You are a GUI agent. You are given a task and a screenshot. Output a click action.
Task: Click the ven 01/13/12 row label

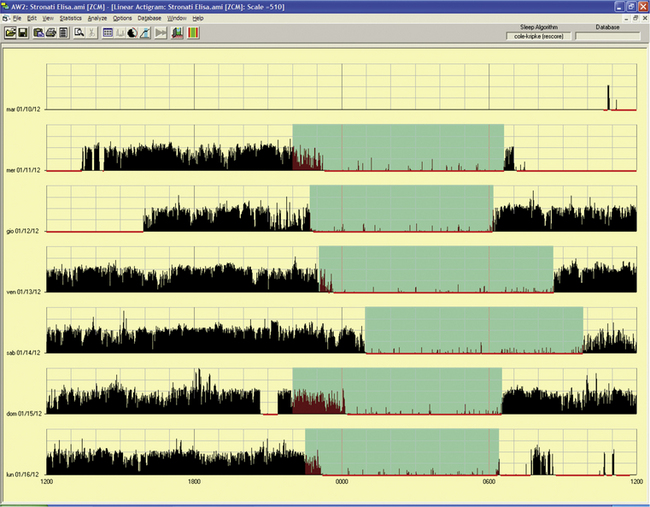(x=23, y=292)
